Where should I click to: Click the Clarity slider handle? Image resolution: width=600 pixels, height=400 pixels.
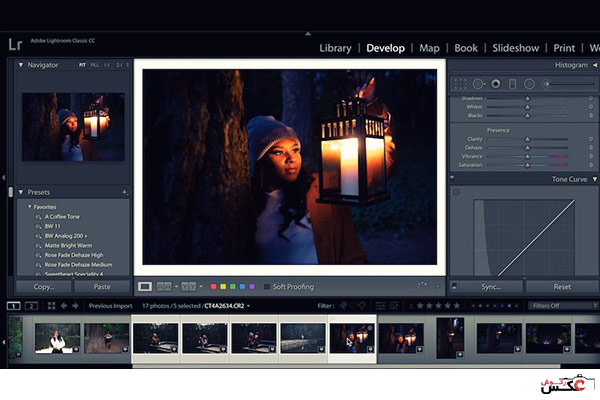pyautogui.click(x=527, y=139)
